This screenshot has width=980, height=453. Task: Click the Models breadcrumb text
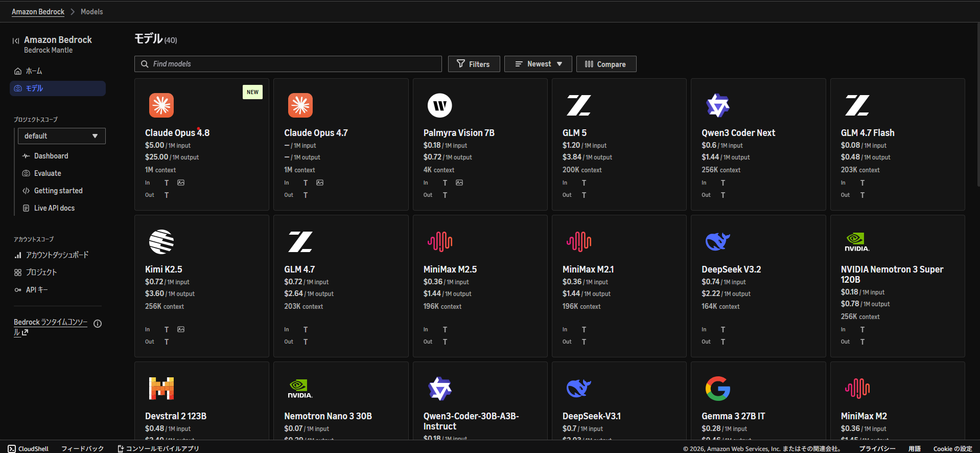(92, 12)
